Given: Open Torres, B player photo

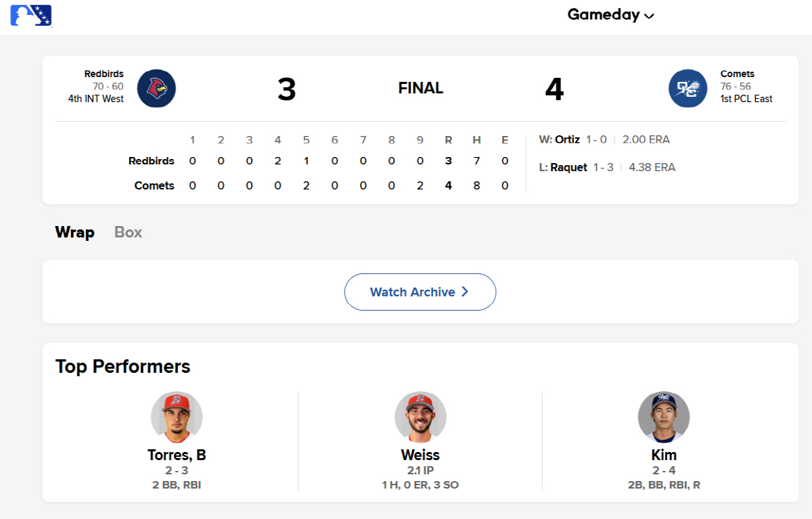Looking at the screenshot, I should click(x=177, y=417).
